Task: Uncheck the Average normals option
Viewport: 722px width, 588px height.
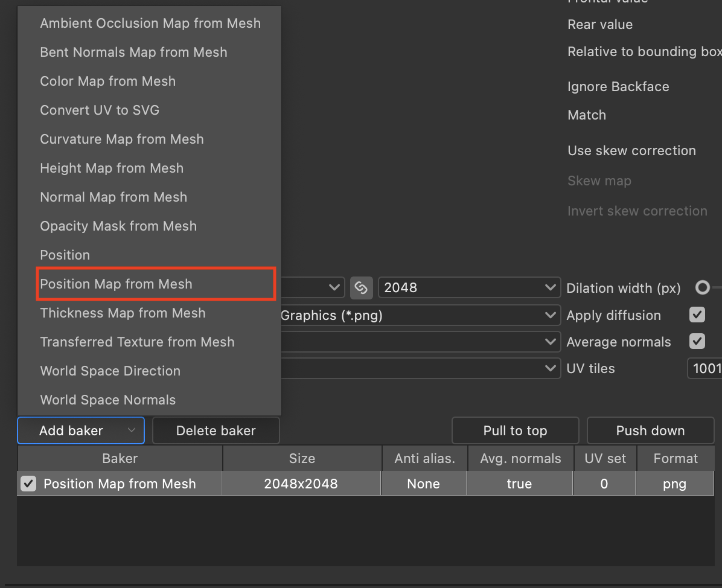Action: (x=697, y=342)
